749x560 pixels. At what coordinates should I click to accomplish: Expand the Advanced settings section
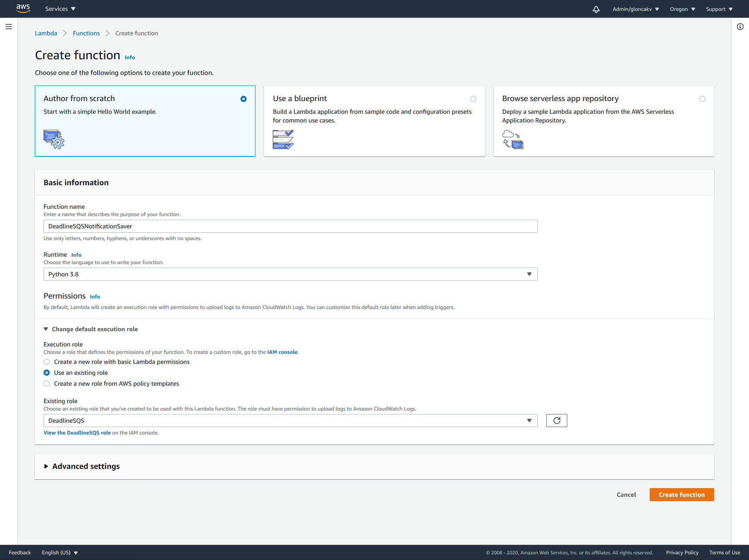(82, 466)
